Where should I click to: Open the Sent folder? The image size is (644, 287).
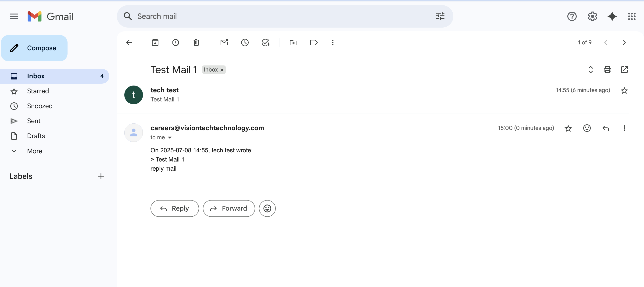pyautogui.click(x=33, y=121)
